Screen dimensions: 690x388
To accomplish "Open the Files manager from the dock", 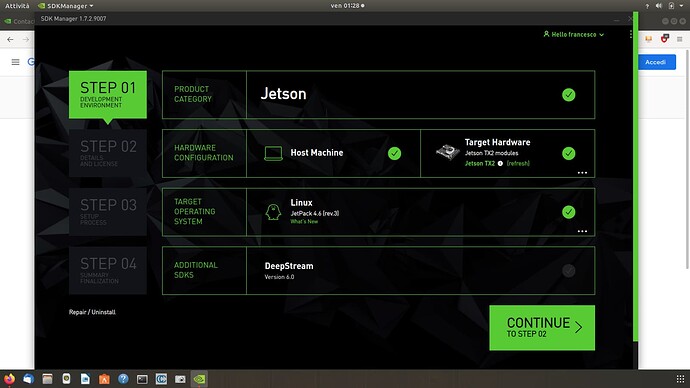I will click(47, 379).
